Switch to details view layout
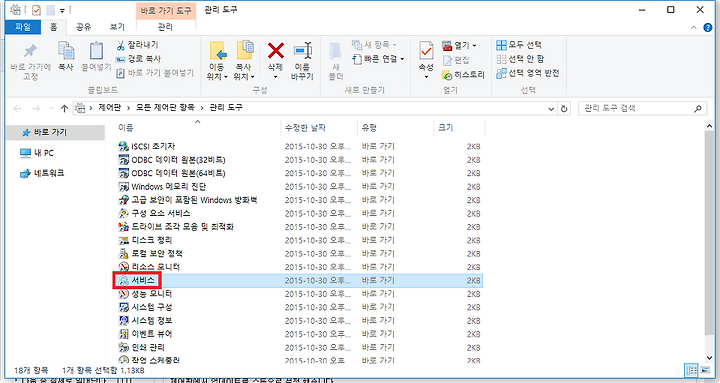 coord(691,370)
